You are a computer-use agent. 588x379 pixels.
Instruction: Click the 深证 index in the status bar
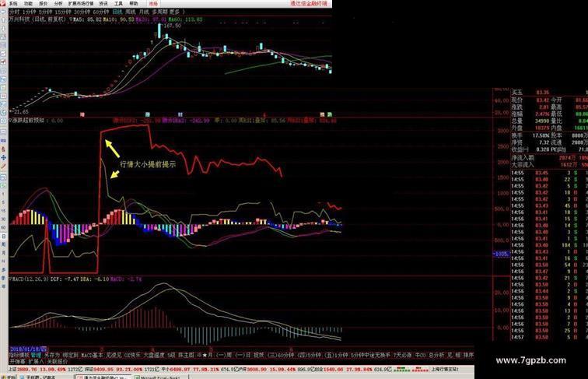point(89,369)
